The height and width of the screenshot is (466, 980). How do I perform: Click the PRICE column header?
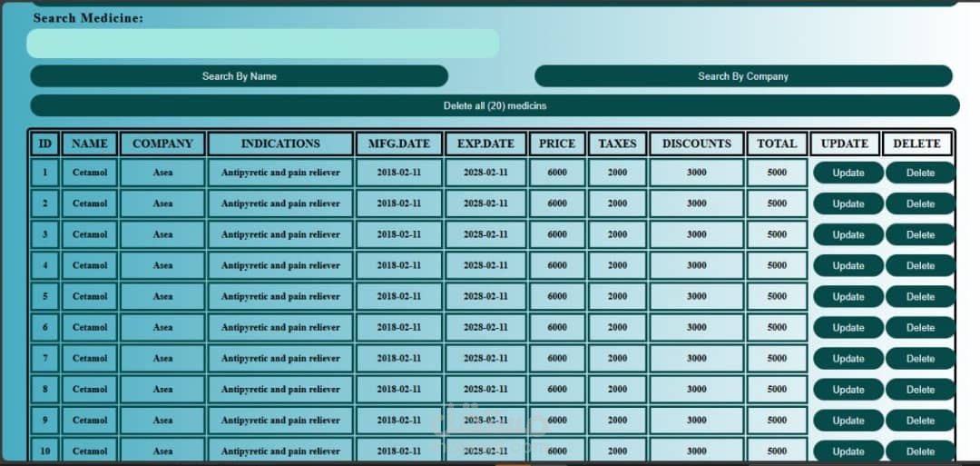pyautogui.click(x=557, y=144)
